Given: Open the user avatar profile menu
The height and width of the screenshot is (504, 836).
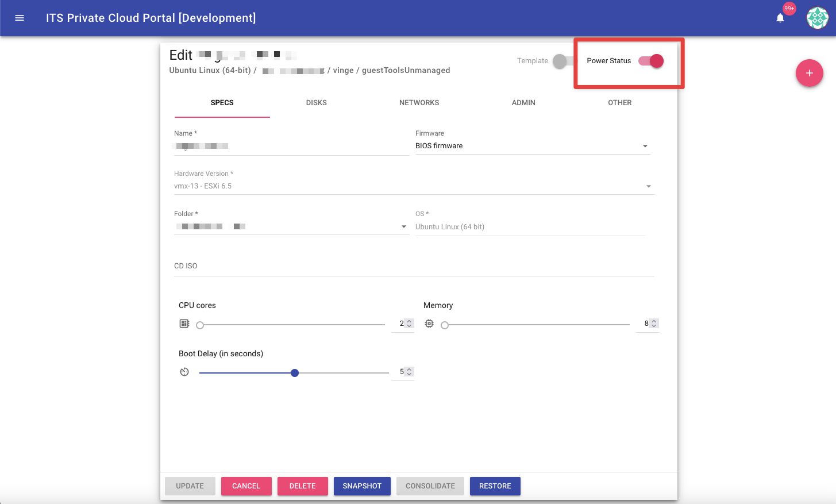Looking at the screenshot, I should click(x=817, y=18).
